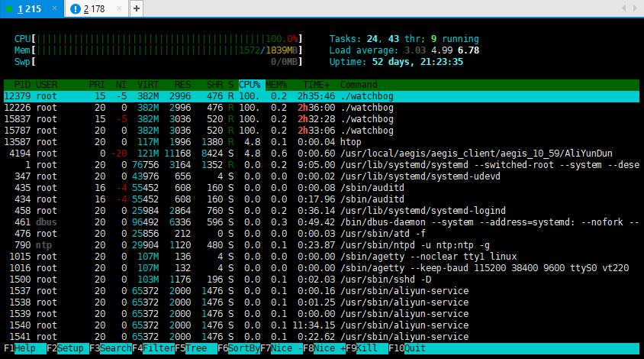644x359 pixels.
Task: Select aliyun-service row PID 1540
Action: click(321, 325)
